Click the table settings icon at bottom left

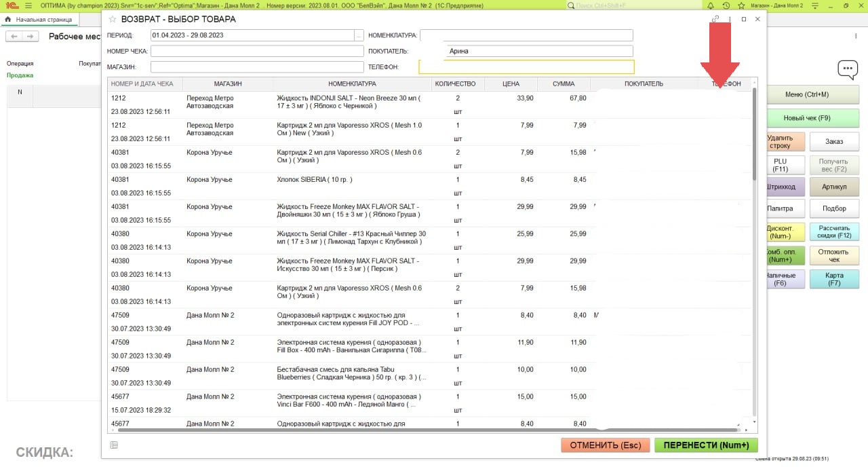pyautogui.click(x=114, y=445)
